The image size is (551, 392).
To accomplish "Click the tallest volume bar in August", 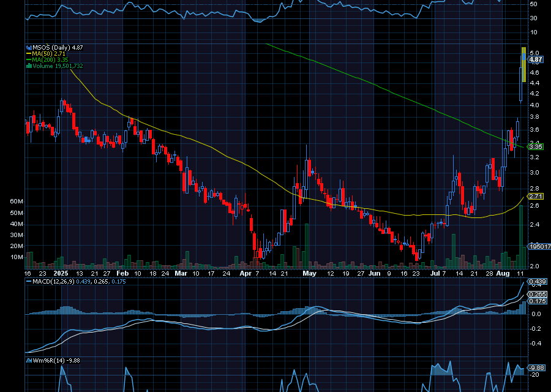I will 521,237.
